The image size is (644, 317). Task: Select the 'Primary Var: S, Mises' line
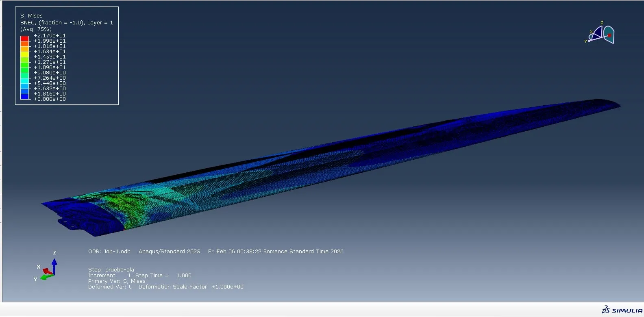(117, 281)
